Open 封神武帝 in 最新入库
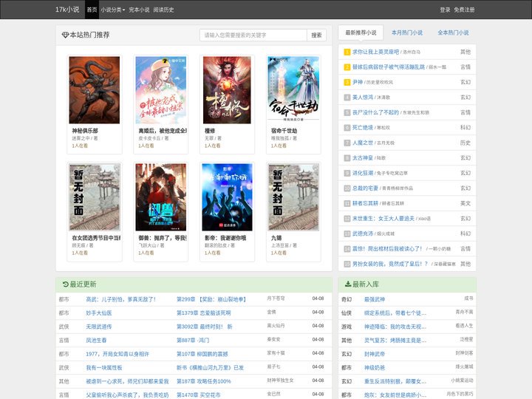This screenshot has width=532, height=399. click(x=375, y=354)
